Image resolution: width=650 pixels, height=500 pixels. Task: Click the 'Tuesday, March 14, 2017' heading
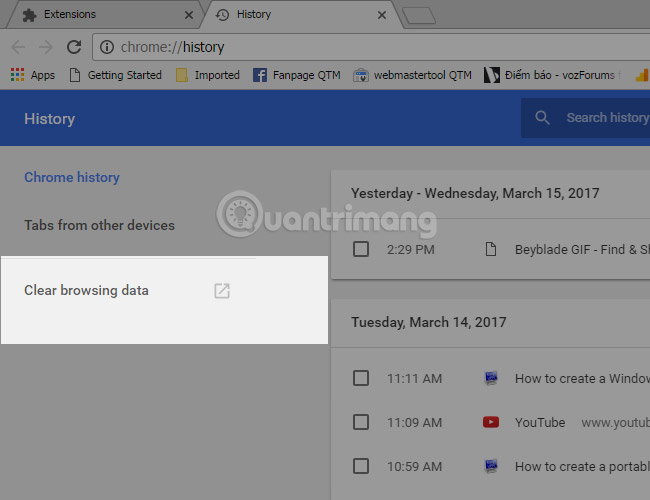tap(429, 322)
